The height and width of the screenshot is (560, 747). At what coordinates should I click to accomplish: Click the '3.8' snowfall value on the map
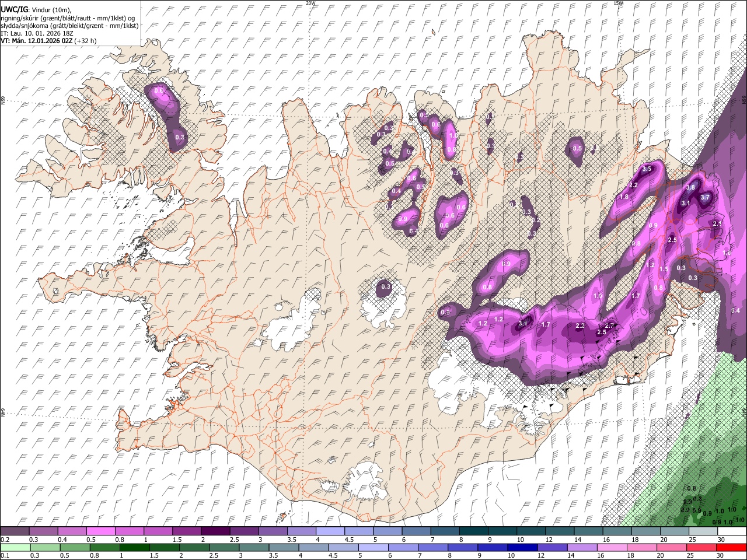[690, 188]
